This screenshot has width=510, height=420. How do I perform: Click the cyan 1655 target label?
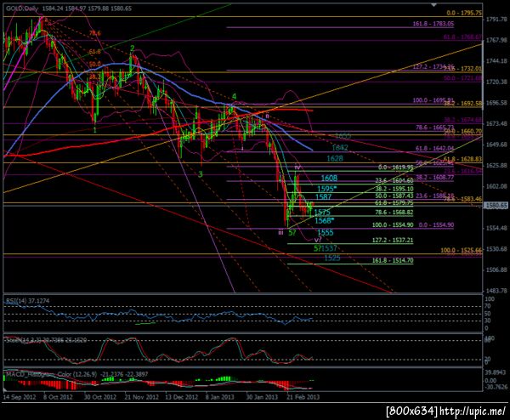click(343, 136)
